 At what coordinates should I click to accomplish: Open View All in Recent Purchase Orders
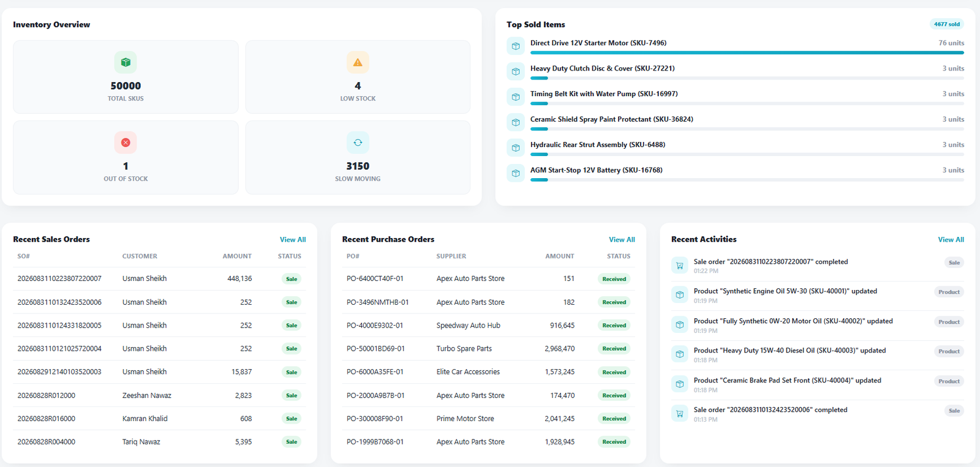click(622, 239)
